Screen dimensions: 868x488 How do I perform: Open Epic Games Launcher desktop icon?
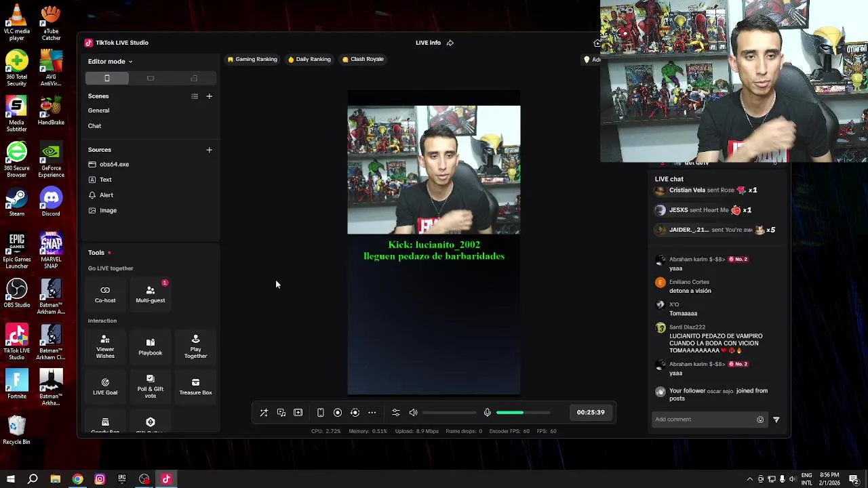[16, 251]
